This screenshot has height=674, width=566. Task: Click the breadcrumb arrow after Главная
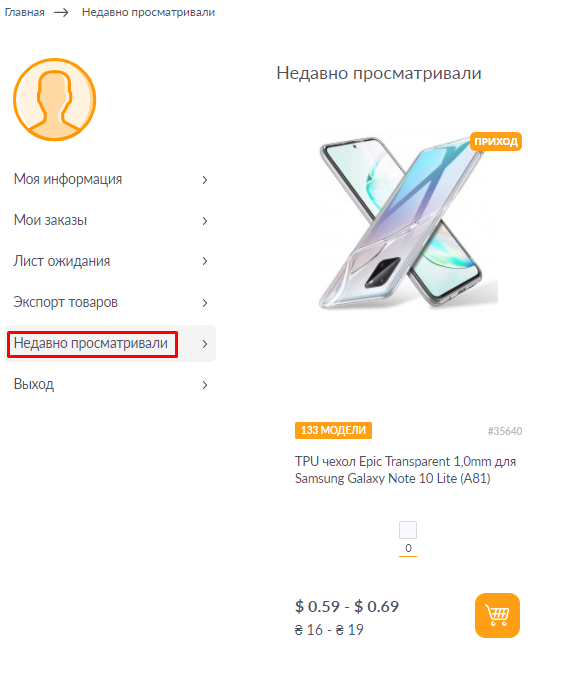point(61,12)
